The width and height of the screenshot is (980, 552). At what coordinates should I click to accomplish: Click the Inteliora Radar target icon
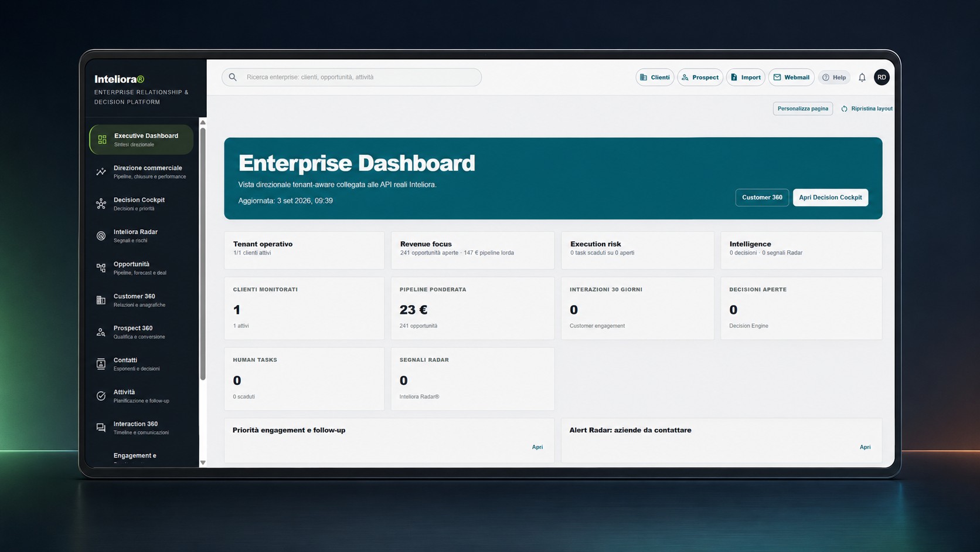click(x=101, y=236)
